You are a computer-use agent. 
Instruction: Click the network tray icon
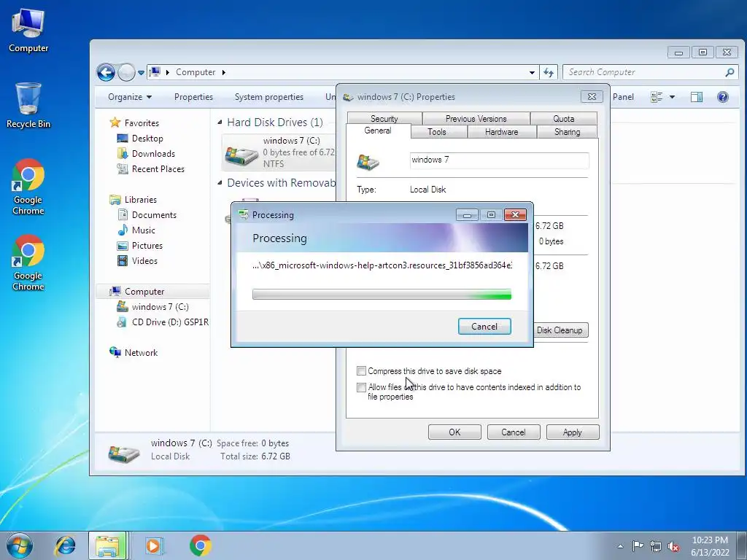coord(656,546)
